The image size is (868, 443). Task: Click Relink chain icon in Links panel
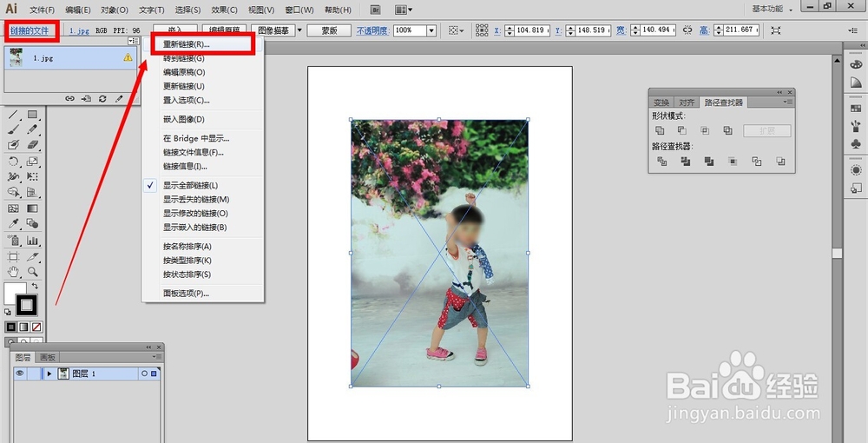click(x=69, y=98)
